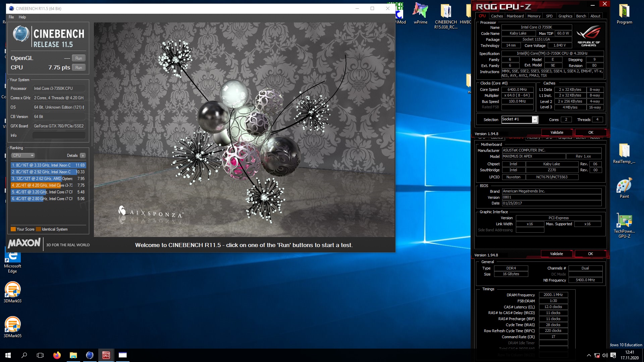Click the Info input field

59,135
